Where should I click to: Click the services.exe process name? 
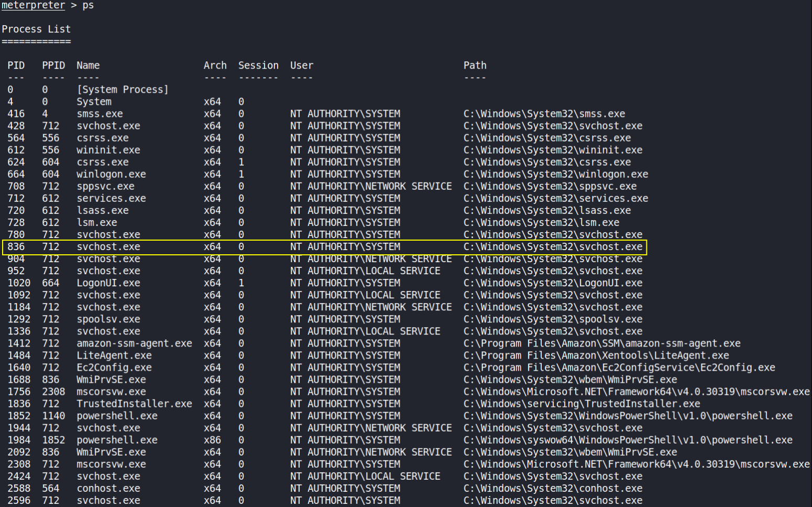[111, 198]
